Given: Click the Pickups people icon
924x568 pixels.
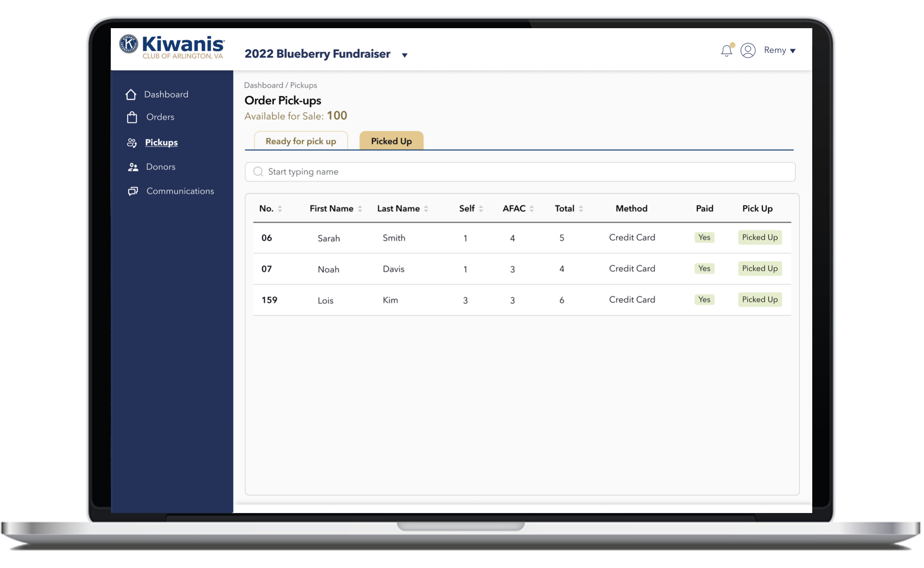Looking at the screenshot, I should (132, 143).
